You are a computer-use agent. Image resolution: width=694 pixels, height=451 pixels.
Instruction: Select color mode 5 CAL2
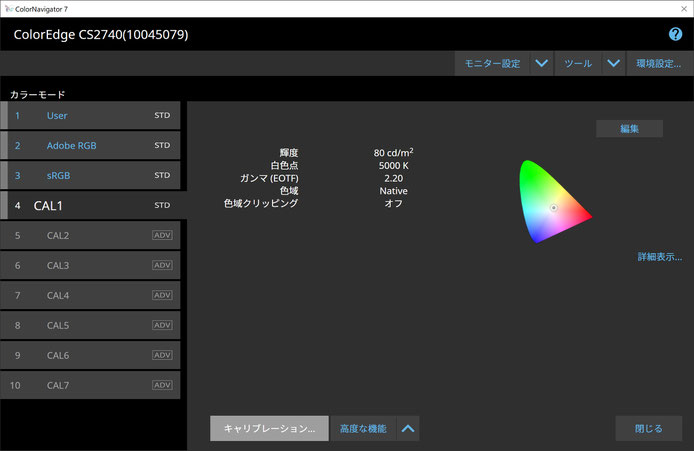(90, 235)
